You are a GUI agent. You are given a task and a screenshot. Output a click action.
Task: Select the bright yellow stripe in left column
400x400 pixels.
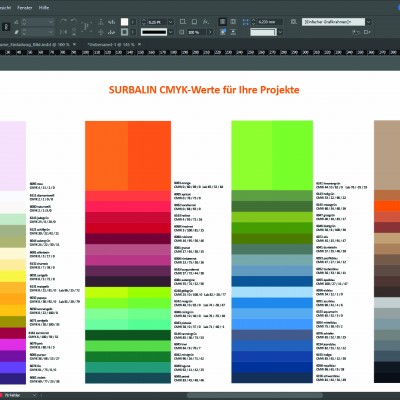[13, 276]
